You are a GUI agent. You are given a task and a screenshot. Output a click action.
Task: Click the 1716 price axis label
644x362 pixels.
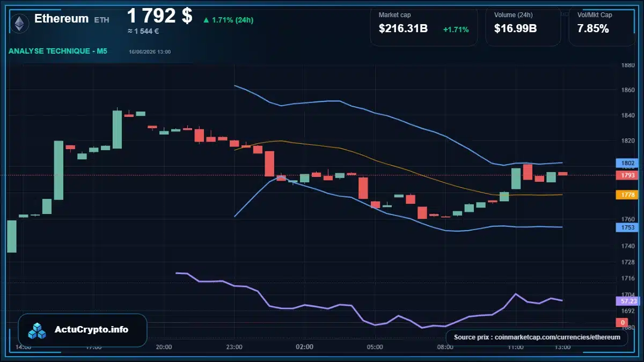coord(628,278)
